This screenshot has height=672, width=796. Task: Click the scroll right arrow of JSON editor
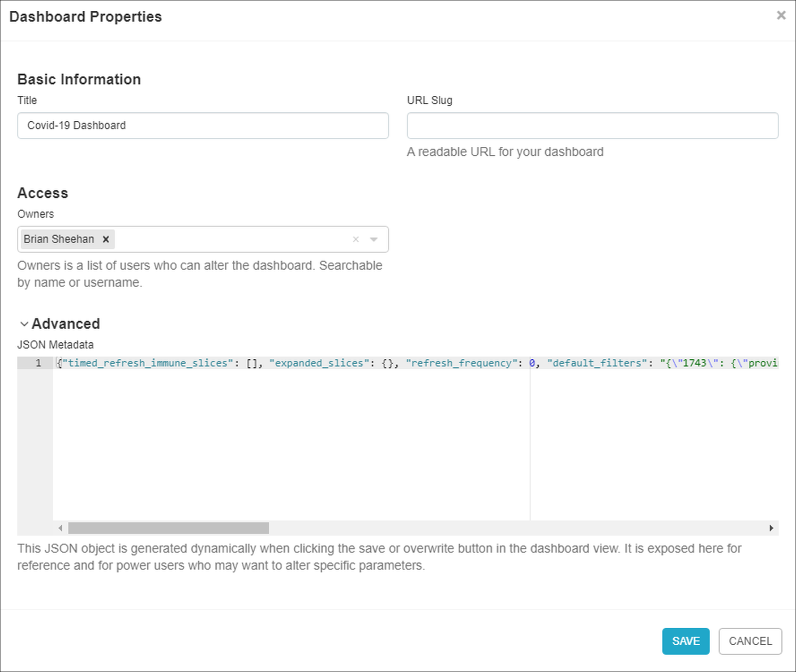[771, 528]
